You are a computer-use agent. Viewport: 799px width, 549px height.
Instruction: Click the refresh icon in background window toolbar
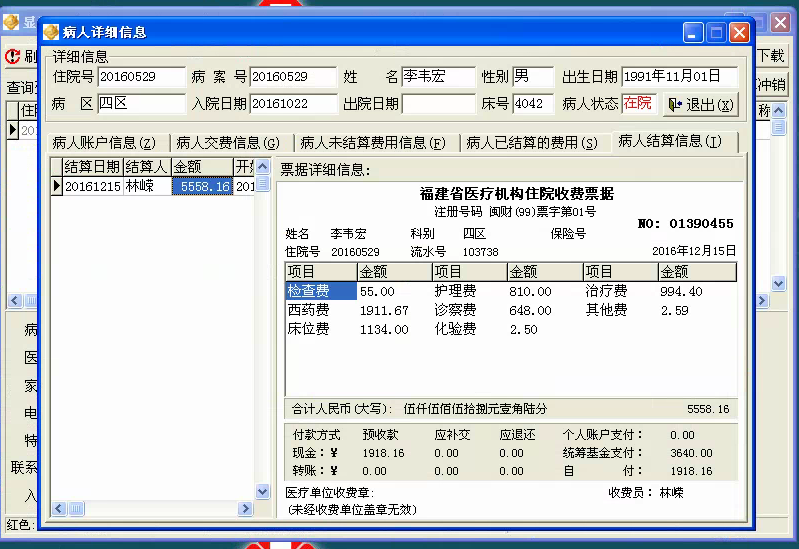point(12,56)
